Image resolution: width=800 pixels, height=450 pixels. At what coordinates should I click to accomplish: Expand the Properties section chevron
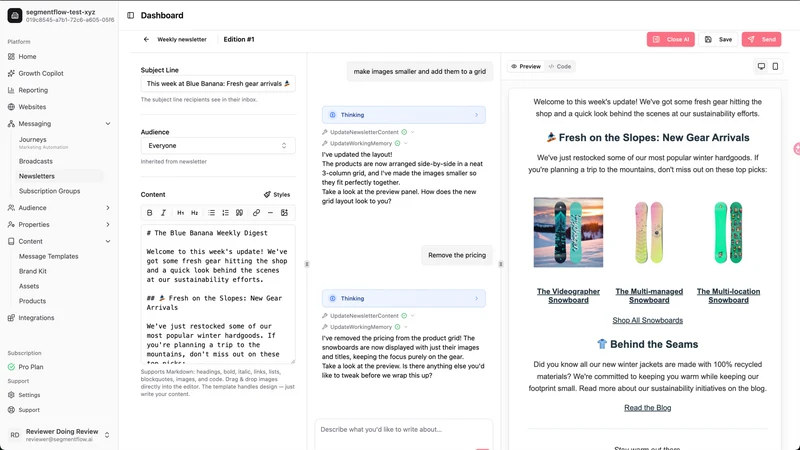point(108,224)
